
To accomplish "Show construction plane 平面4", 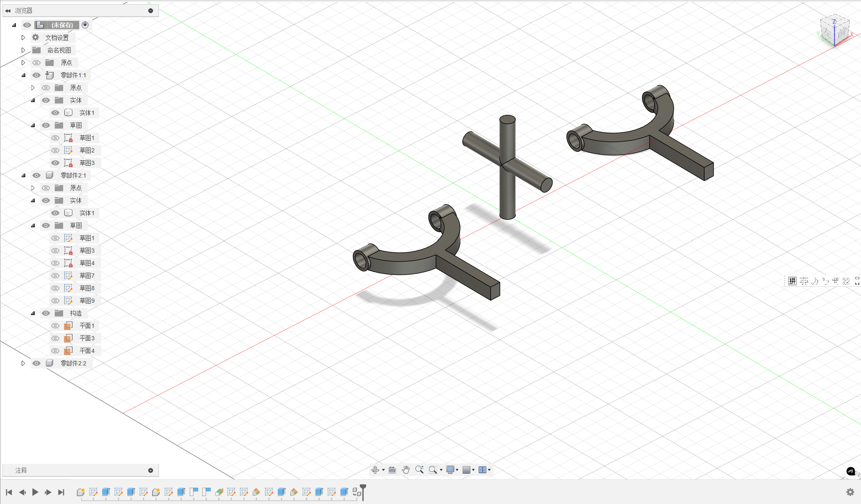I will point(55,351).
